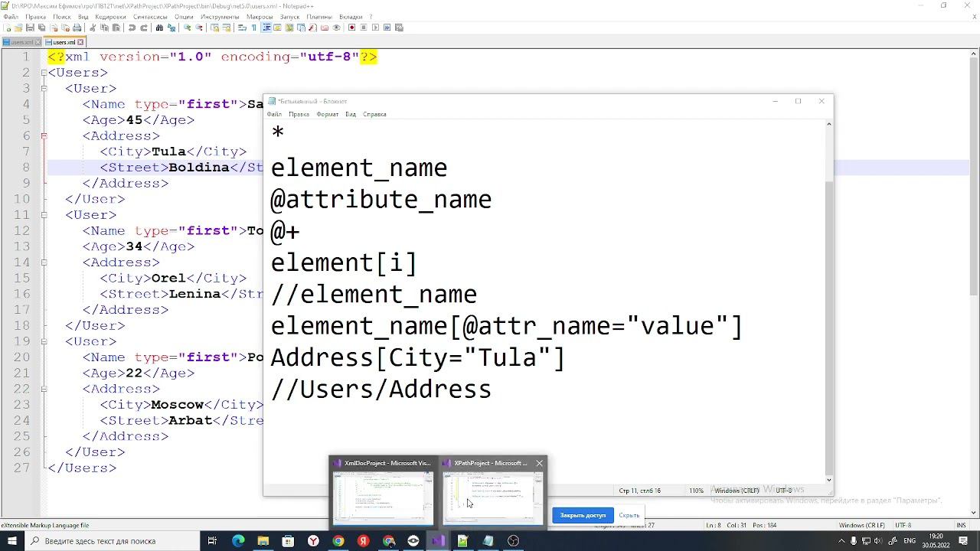Click the Undo arrow in Notepad++ toolbar
This screenshot has height=551, width=980.
[x=132, y=28]
